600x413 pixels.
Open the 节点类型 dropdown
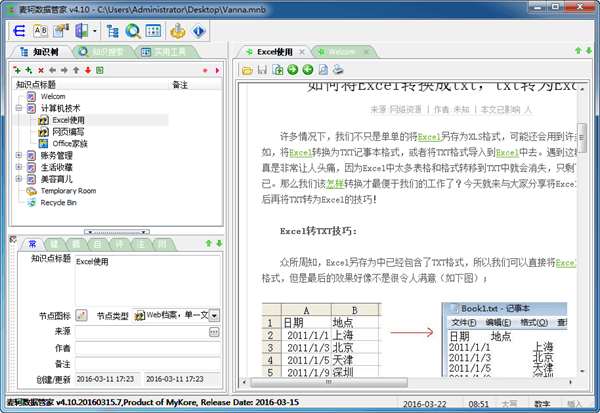(x=215, y=316)
